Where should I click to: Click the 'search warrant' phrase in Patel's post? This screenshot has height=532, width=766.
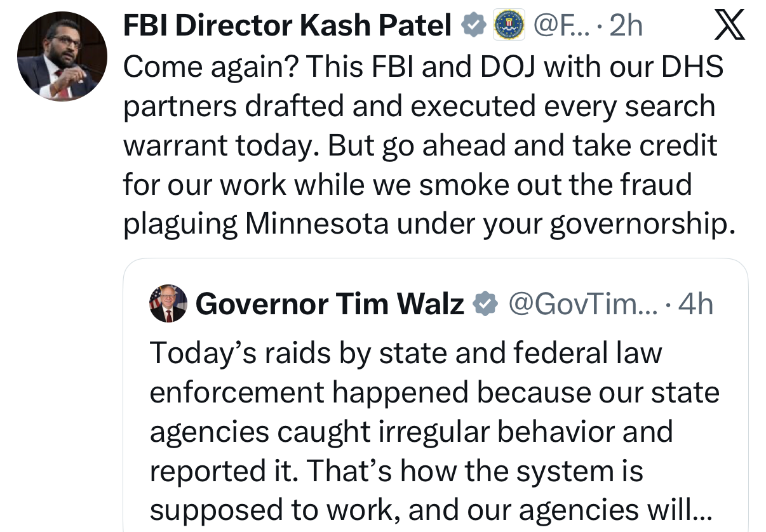[x=668, y=106]
